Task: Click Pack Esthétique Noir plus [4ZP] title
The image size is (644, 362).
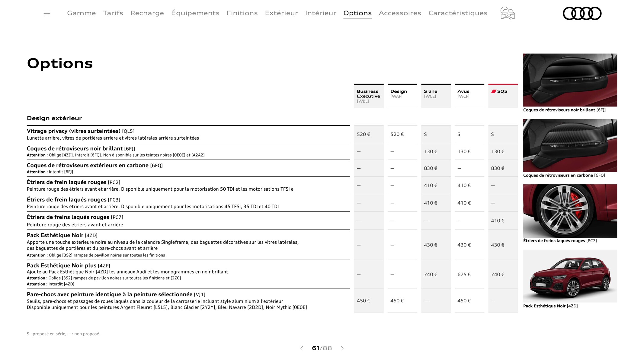Action: [x=68, y=265]
